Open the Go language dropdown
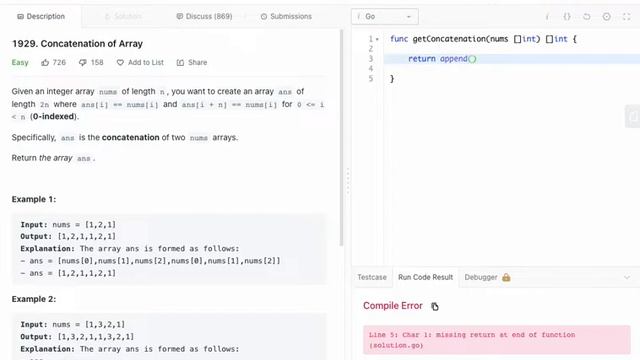This screenshot has width=640, height=360. [x=384, y=16]
